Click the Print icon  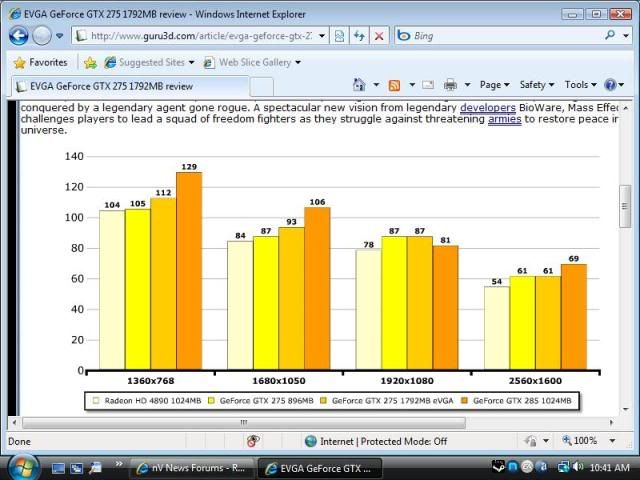(450, 85)
